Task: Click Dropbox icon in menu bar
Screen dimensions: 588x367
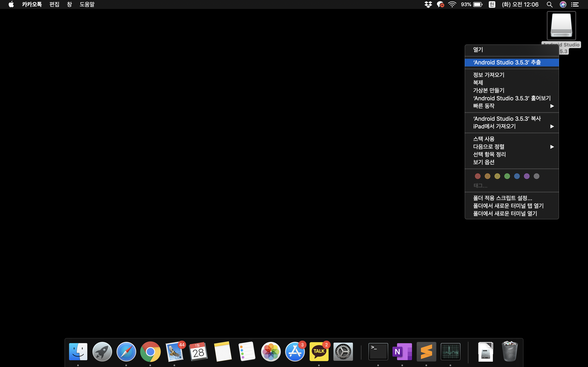Action: [428, 5]
